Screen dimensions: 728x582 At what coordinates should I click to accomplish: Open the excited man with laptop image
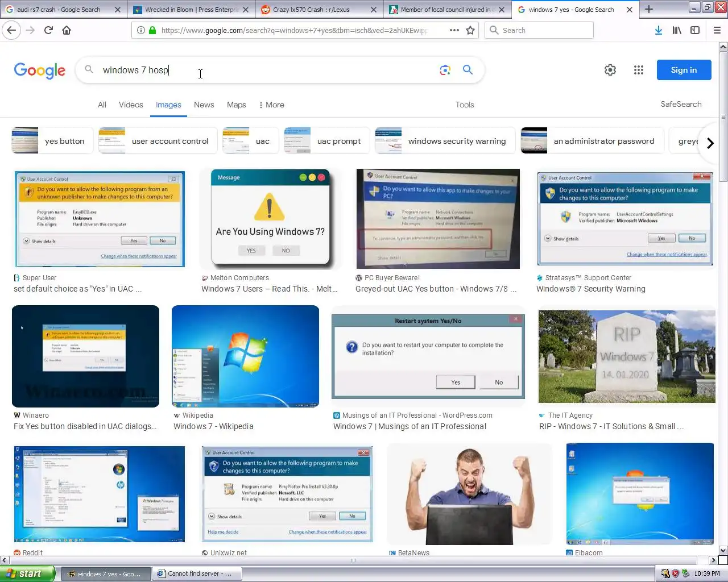pyautogui.click(x=470, y=494)
